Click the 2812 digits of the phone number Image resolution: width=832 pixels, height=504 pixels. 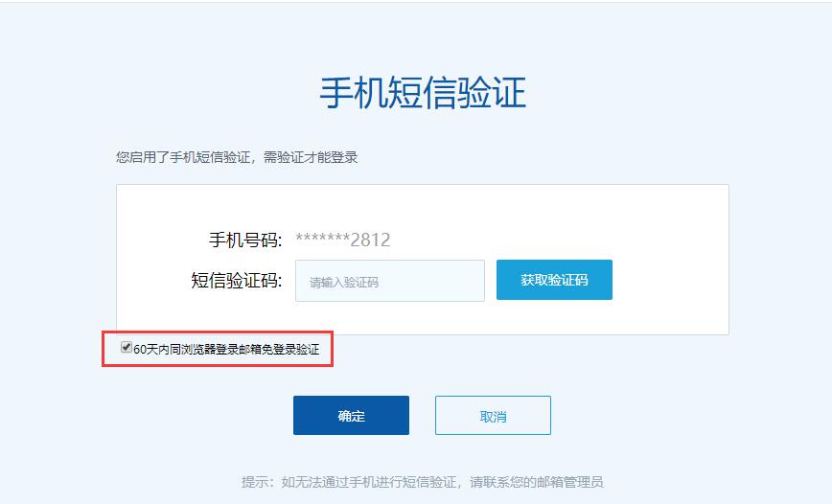click(370, 241)
